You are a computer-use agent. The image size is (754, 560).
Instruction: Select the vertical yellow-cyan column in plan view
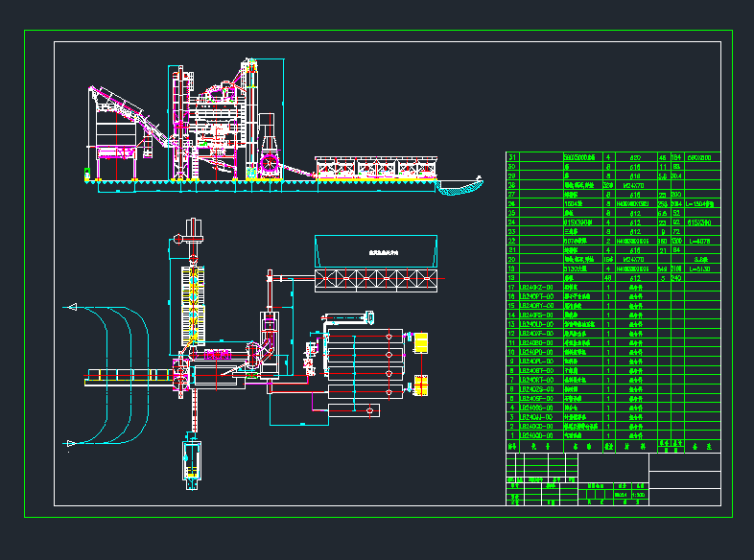point(192,302)
